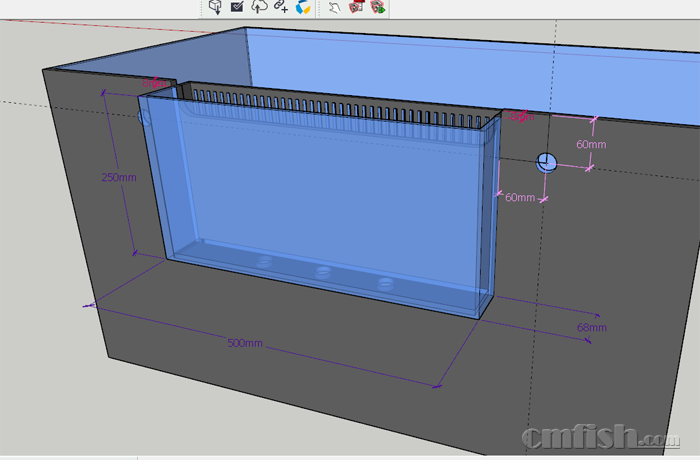The width and height of the screenshot is (700, 460).
Task: Click the middle drain hole in box bottom
Action: 322,271
